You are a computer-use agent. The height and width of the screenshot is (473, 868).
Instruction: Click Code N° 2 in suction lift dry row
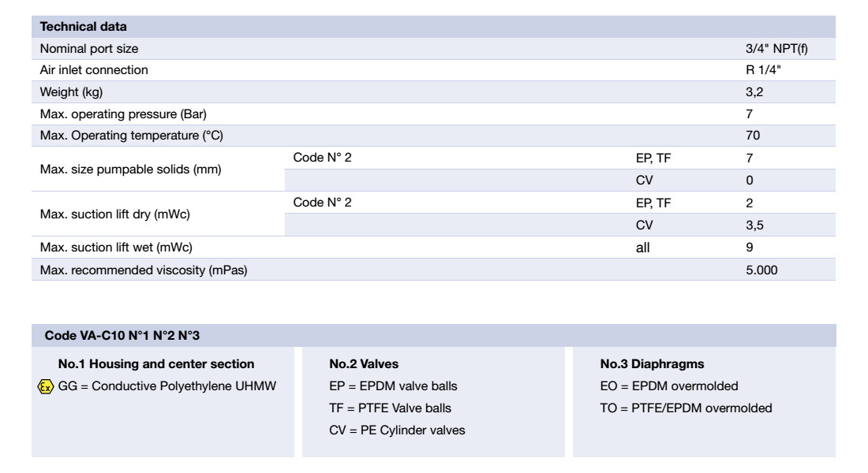pyautogui.click(x=322, y=203)
